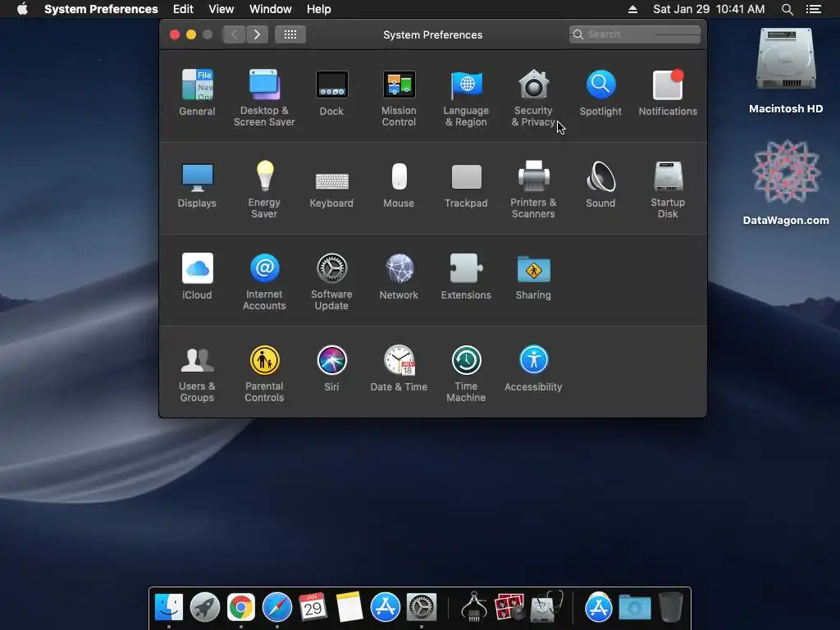Open Desktop & Screen Saver preferences
Image resolution: width=840 pixels, height=630 pixels.
coord(264,98)
